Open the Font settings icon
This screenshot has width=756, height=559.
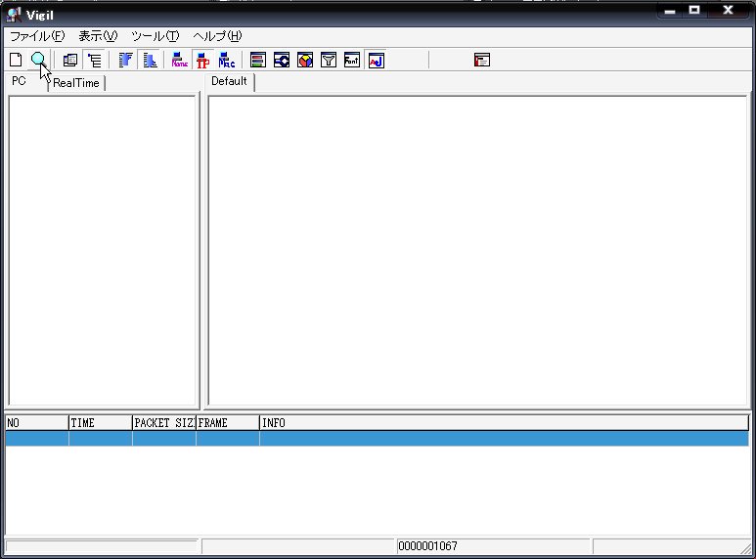(x=352, y=61)
